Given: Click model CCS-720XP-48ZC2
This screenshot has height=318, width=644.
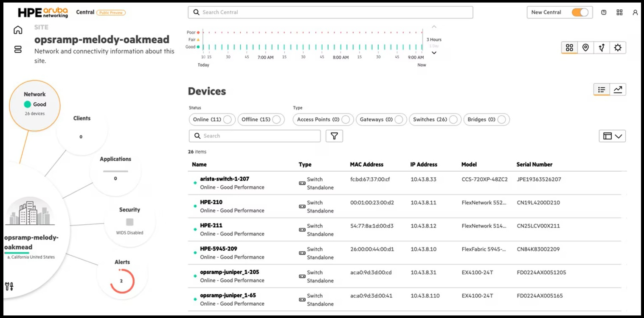Looking at the screenshot, I should point(484,179).
